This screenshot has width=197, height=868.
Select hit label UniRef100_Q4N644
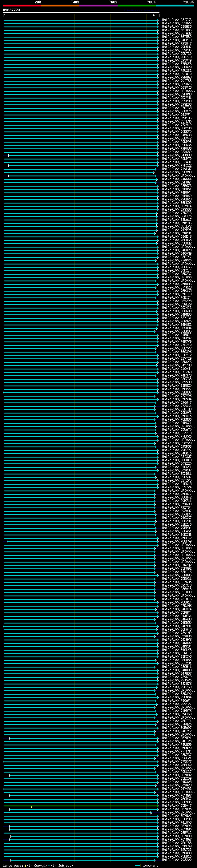click(x=177, y=179)
